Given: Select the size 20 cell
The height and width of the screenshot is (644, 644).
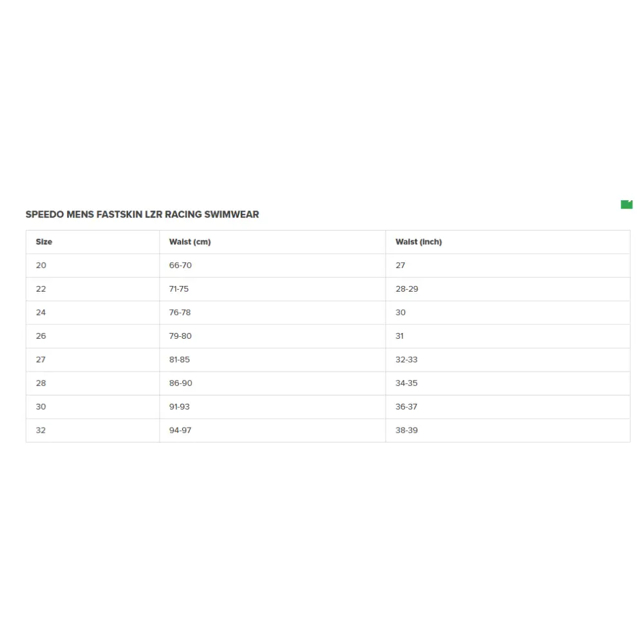Looking at the screenshot, I should tap(41, 265).
